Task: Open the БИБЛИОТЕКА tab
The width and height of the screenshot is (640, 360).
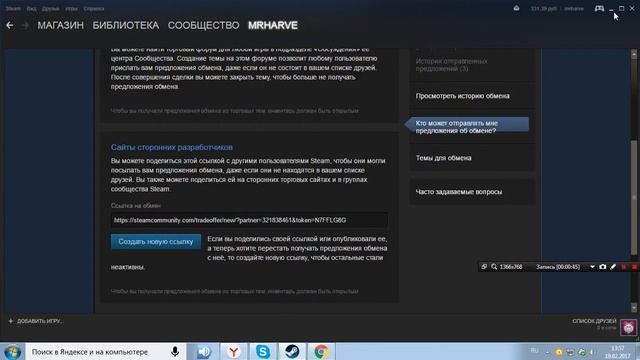Action: click(x=126, y=25)
